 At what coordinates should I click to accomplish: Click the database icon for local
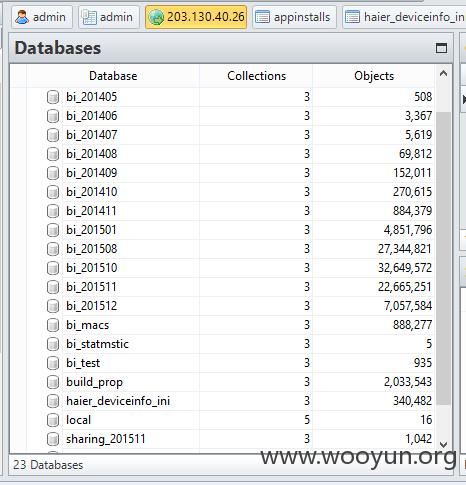click(x=53, y=420)
